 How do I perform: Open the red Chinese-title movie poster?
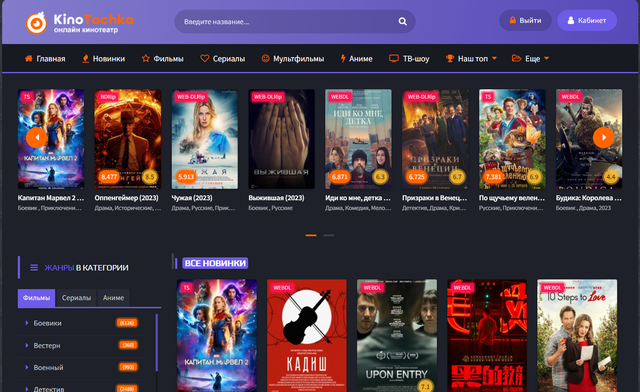pos(487,336)
